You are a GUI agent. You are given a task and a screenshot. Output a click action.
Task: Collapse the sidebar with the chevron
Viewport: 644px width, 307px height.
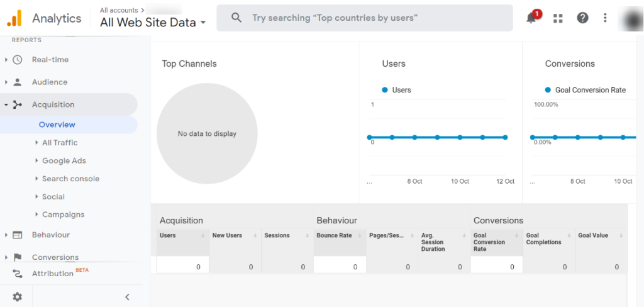[x=127, y=297]
